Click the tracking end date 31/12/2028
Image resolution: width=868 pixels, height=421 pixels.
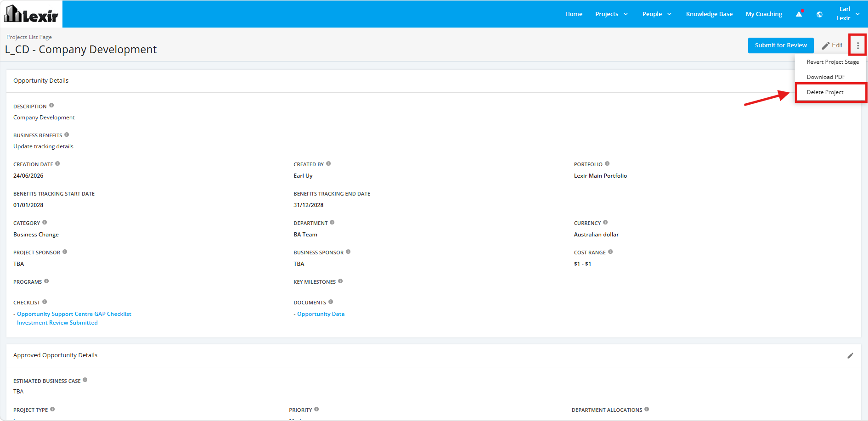[x=309, y=205]
